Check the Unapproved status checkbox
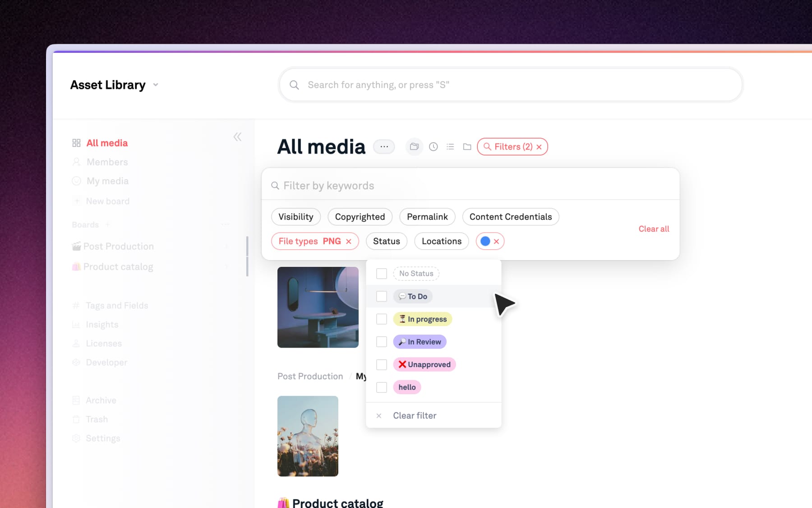812x508 pixels. pos(382,364)
